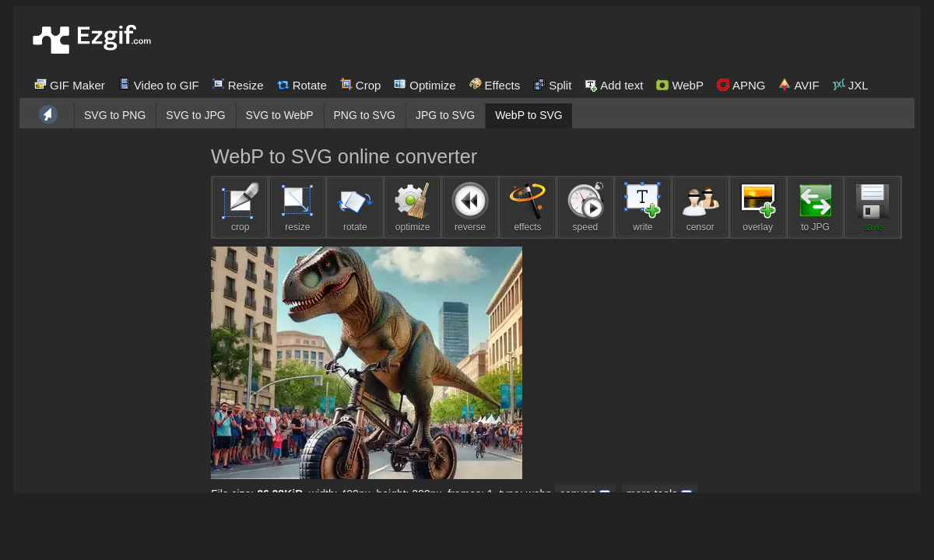This screenshot has height=560, width=934.
Task: Switch to the SVG to PNG tab
Action: tap(114, 115)
